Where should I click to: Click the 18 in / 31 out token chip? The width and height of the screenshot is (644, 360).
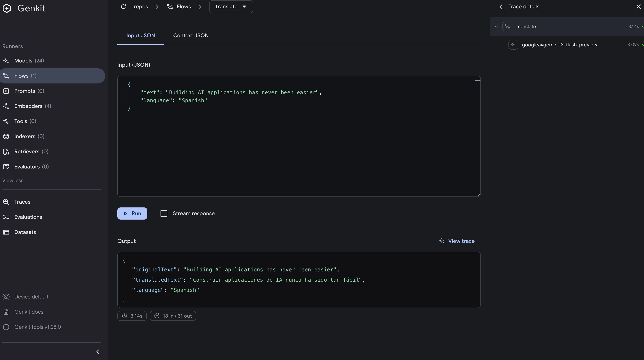(173, 316)
